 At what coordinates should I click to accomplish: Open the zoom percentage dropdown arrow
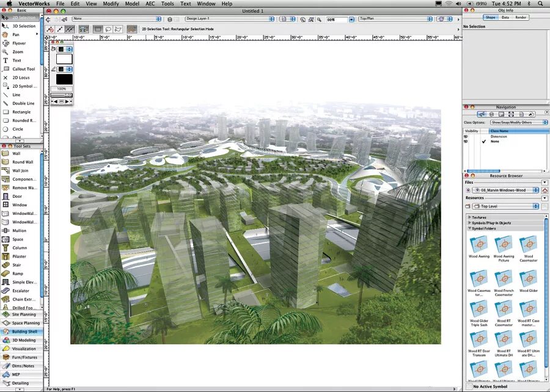[x=351, y=20]
